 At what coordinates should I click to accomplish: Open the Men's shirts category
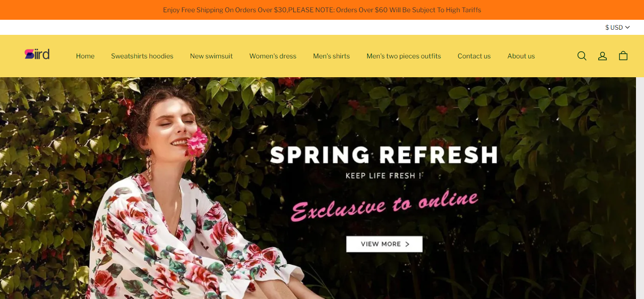331,56
